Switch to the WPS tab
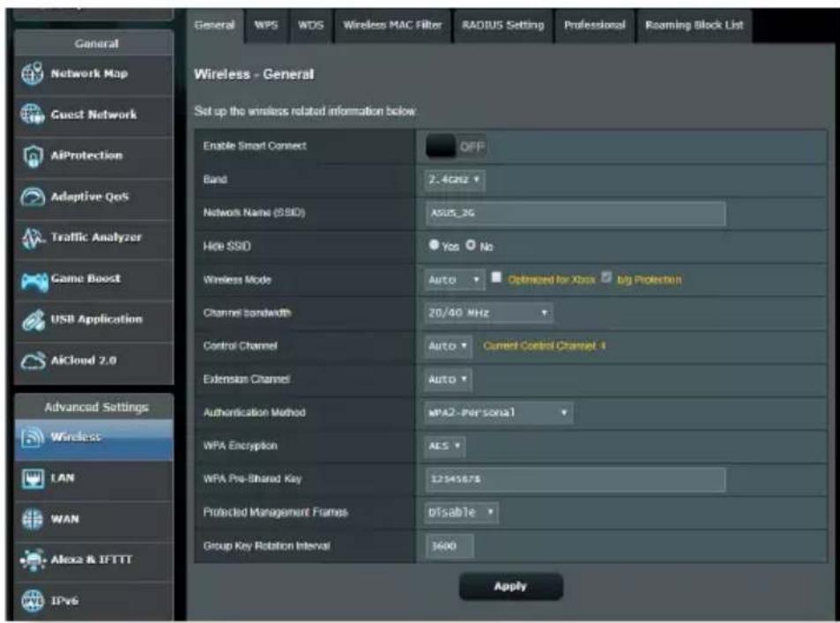 [x=266, y=26]
